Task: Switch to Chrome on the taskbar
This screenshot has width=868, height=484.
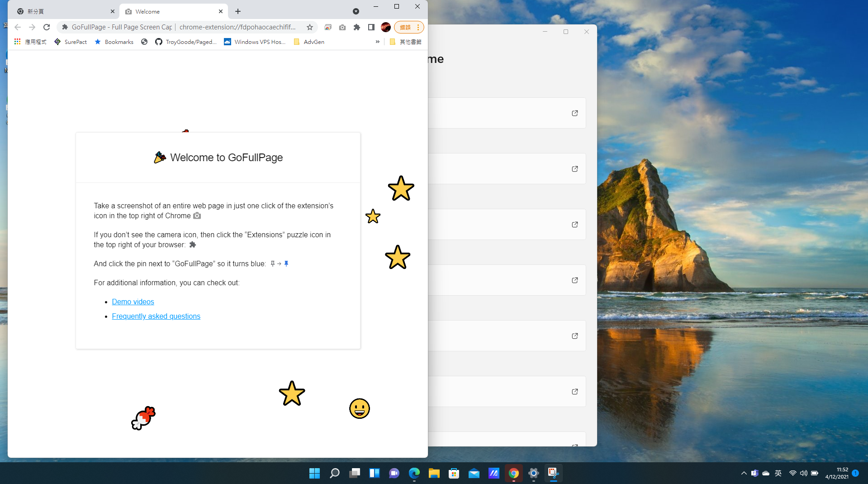Action: [x=513, y=473]
